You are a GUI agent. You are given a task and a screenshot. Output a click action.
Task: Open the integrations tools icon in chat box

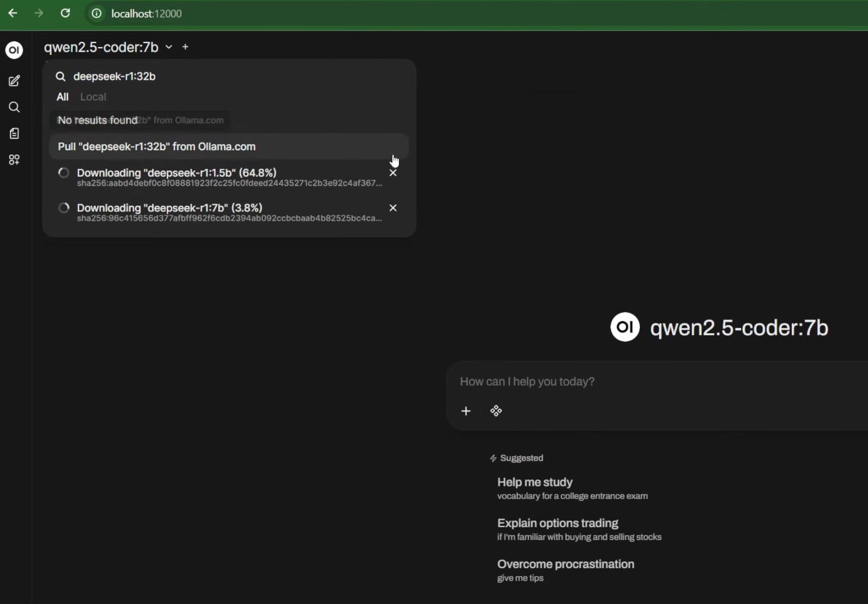(496, 411)
